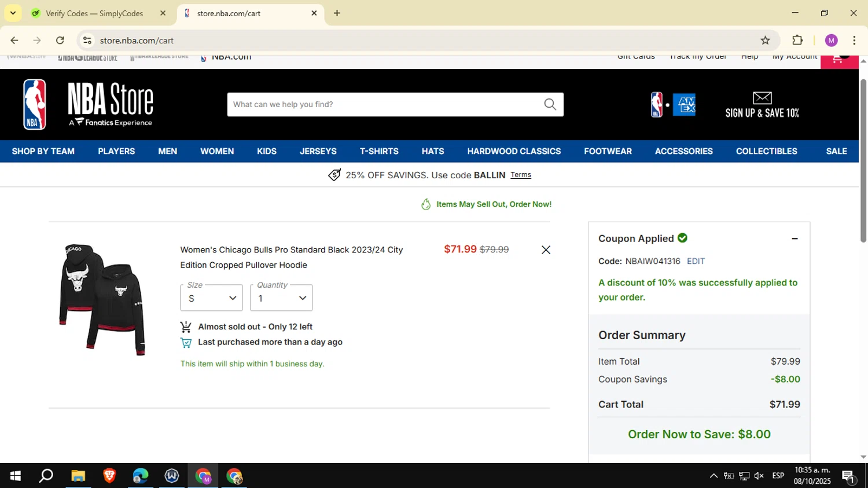Click the Coupon Savings -$8.00 value
Screen dimensions: 868x488
click(x=785, y=379)
